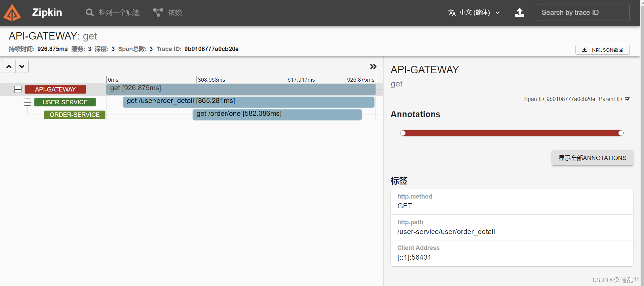The height and width of the screenshot is (286, 644).
Task: Select the API-GATEWAY service label
Action: click(x=55, y=89)
